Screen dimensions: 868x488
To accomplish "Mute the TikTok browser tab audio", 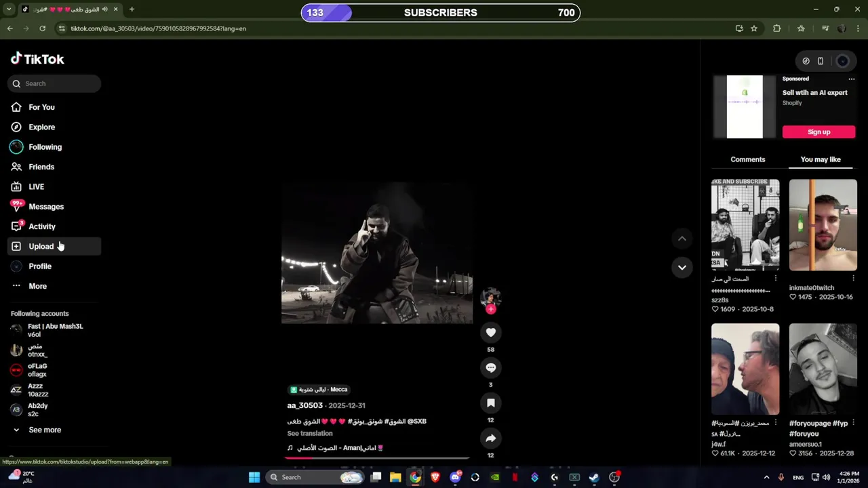I will tap(105, 9).
